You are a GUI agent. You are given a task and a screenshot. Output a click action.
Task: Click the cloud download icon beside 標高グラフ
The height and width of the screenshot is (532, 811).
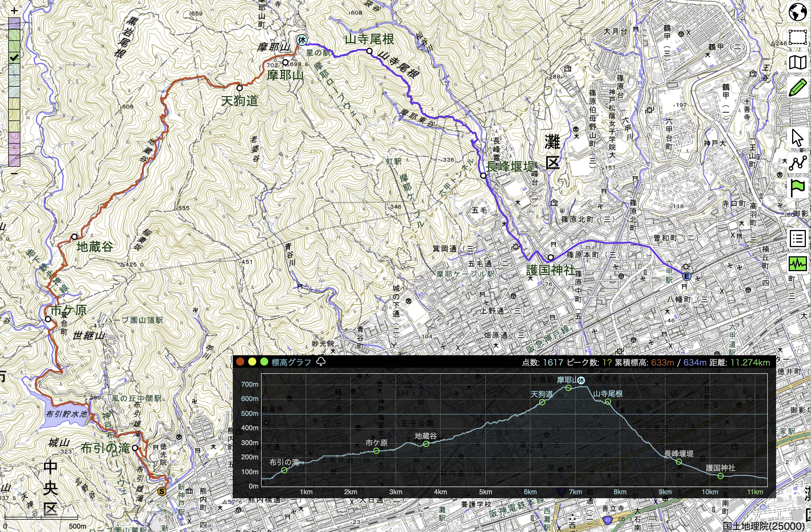click(x=321, y=362)
